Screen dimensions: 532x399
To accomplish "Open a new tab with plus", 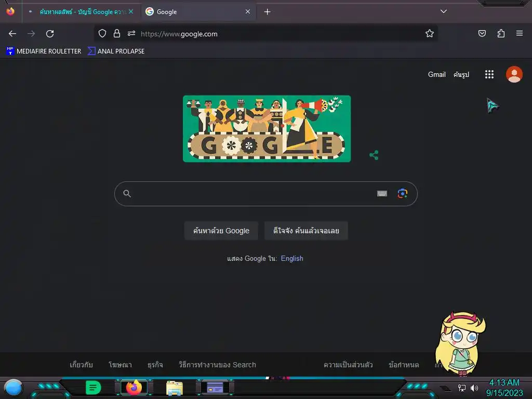I will [x=268, y=12].
